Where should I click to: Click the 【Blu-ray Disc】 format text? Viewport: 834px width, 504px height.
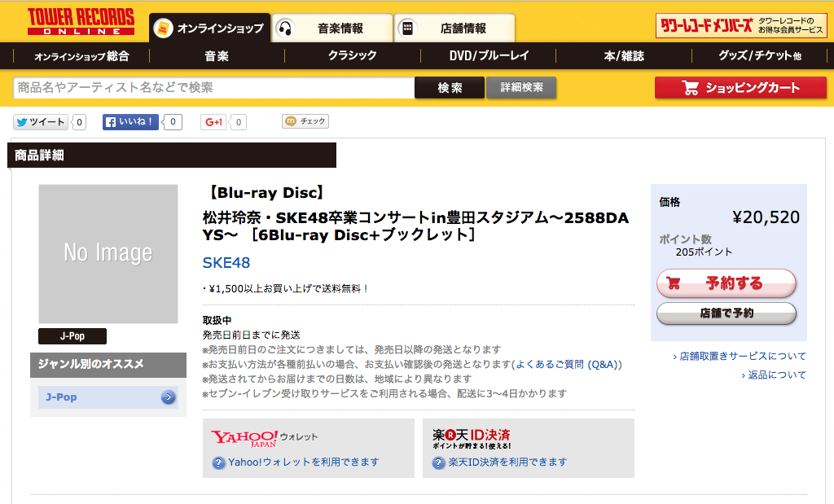point(265,192)
